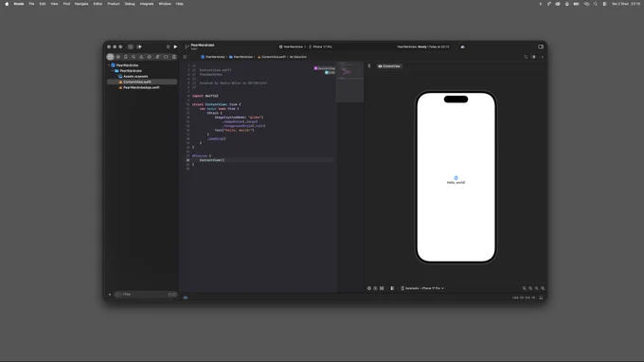
Task: Zoom preview to 100 percent
Action: coord(530,288)
